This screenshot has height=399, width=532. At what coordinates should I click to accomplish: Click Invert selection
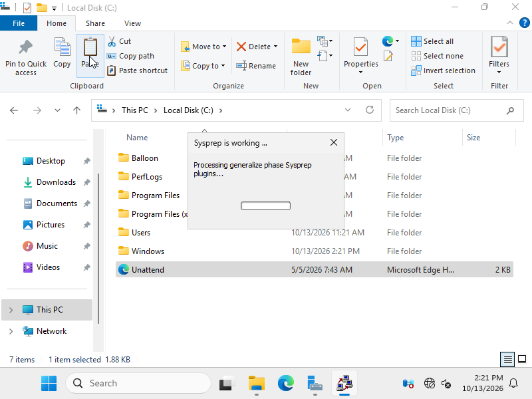point(443,70)
